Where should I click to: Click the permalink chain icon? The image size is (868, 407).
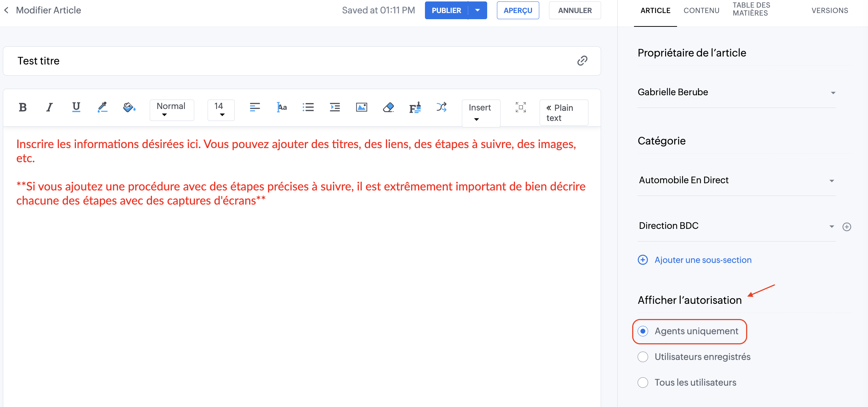coord(582,60)
